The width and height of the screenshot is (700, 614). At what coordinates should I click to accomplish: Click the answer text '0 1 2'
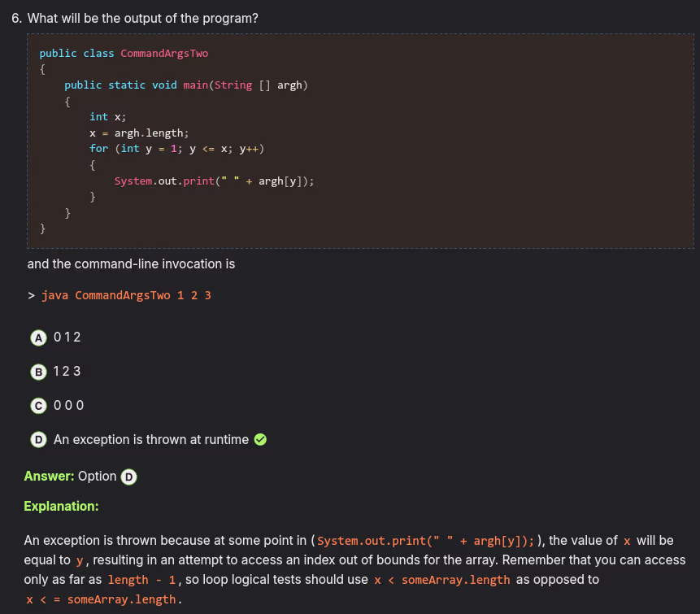(67, 337)
